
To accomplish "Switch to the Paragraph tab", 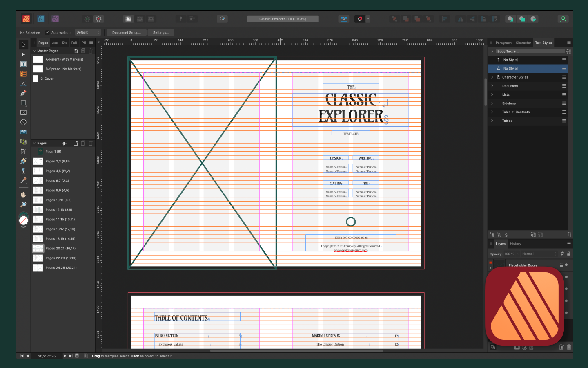I will pos(503,43).
